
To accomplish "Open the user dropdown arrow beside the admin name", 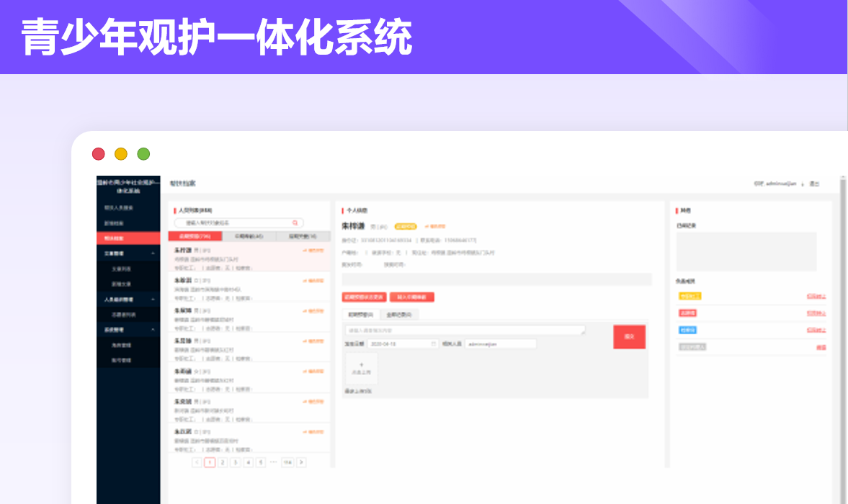I will click(803, 184).
